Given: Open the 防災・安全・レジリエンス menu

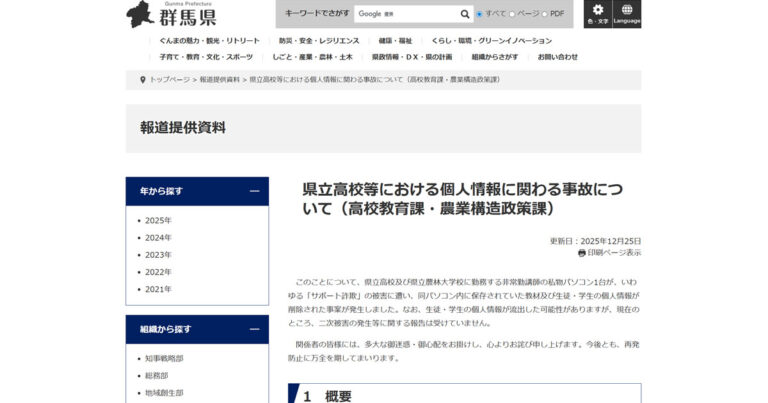Looking at the screenshot, I should tap(319, 41).
